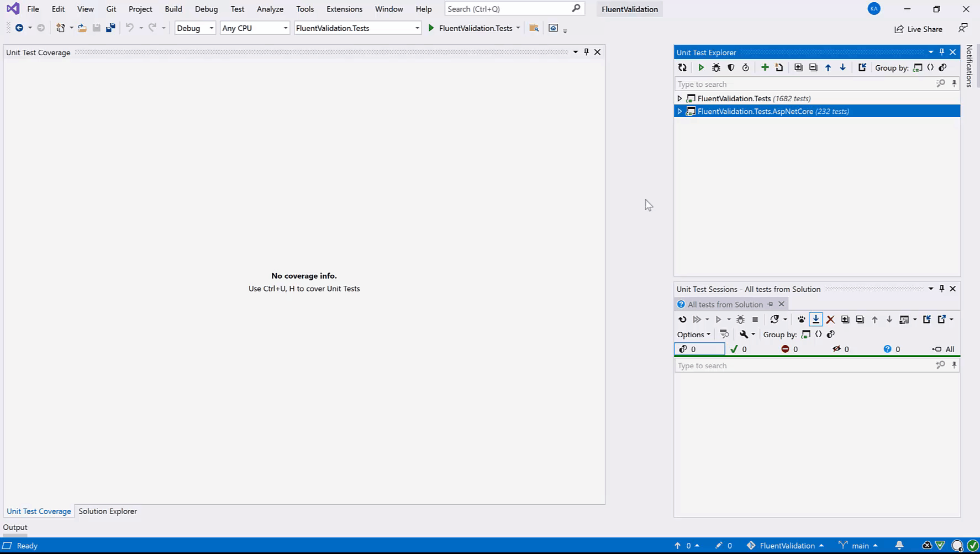This screenshot has height=554, width=980.
Task: Toggle the passed tests filter with green checkmark
Action: [x=739, y=349]
